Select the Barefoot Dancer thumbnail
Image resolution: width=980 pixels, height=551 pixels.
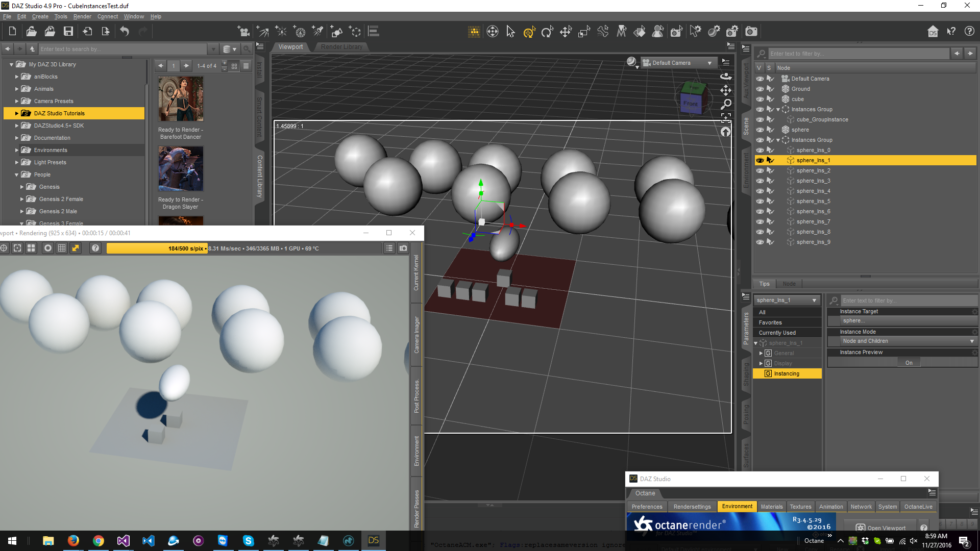pos(181,99)
